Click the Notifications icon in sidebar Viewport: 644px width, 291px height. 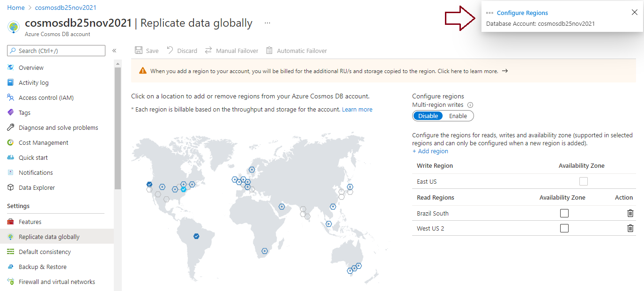click(x=11, y=172)
